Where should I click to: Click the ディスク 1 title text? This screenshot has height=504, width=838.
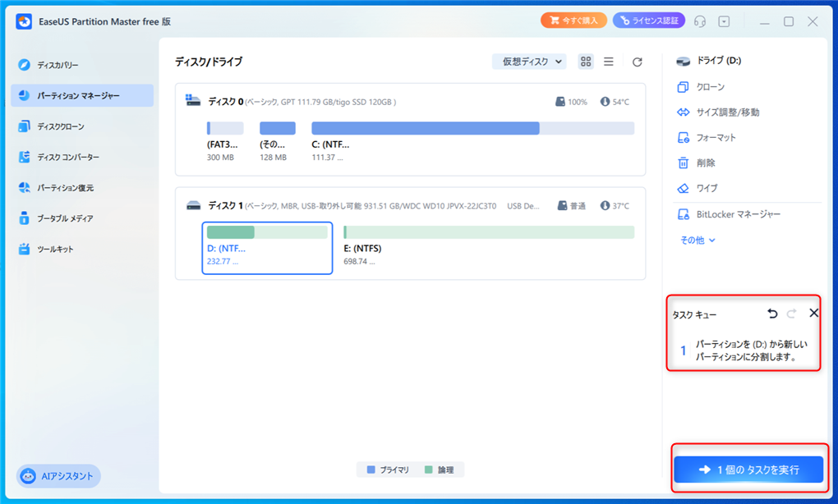point(226,205)
